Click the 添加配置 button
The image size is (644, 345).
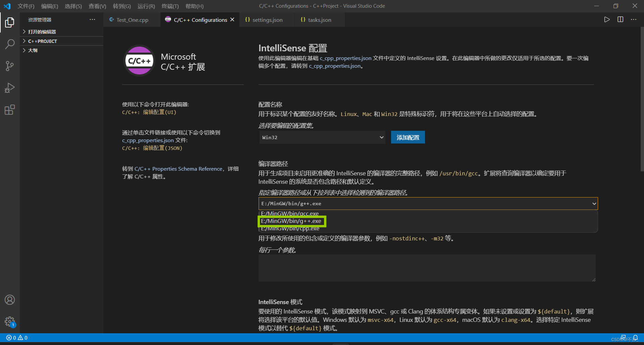coord(408,137)
